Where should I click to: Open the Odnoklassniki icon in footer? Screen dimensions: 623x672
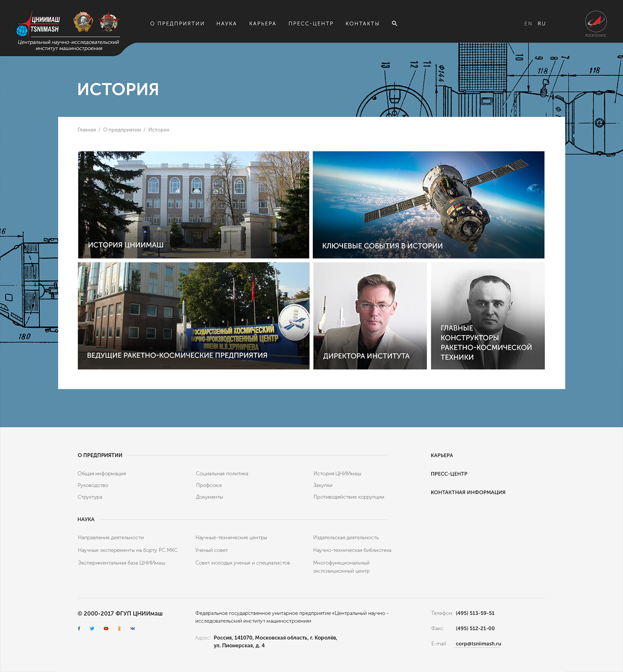click(x=119, y=629)
